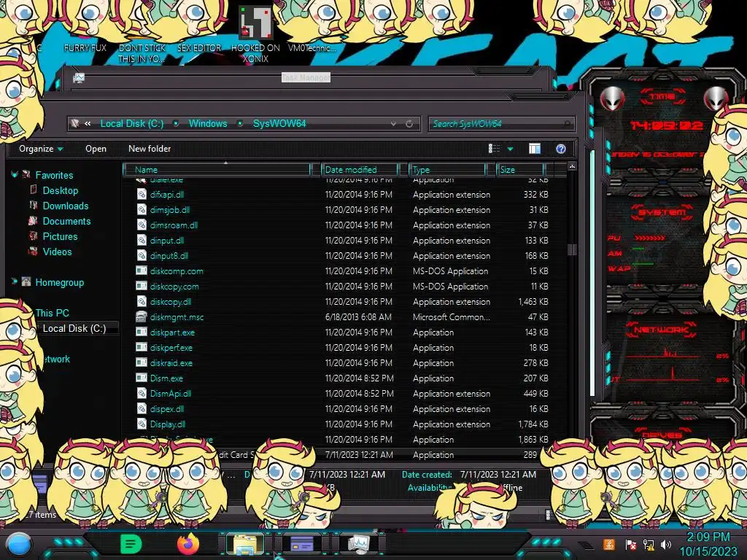Click the dinput8.dll file icon
The width and height of the screenshot is (747, 560).
[x=142, y=256]
